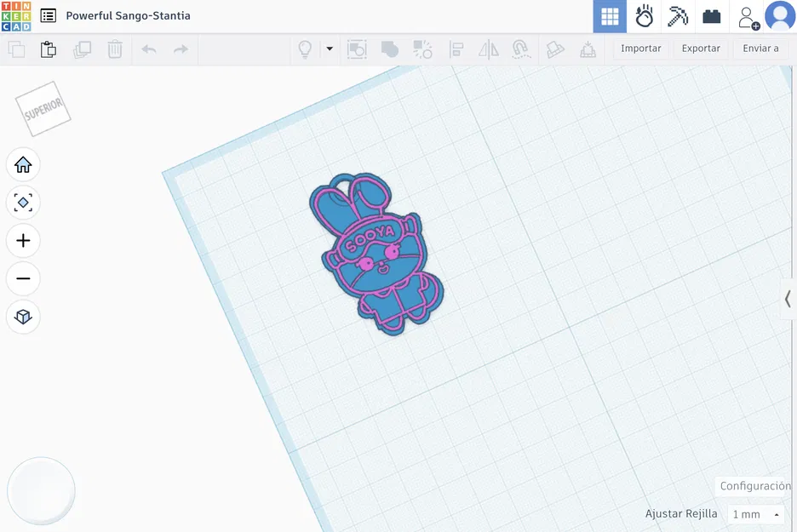Viewport: 797px width, 532px height.
Task: Invite a collaborator with add-person icon
Action: [748, 17]
